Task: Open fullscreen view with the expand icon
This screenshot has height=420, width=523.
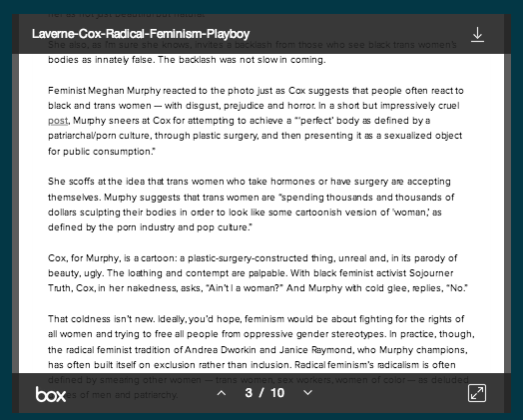Action: coord(477,393)
